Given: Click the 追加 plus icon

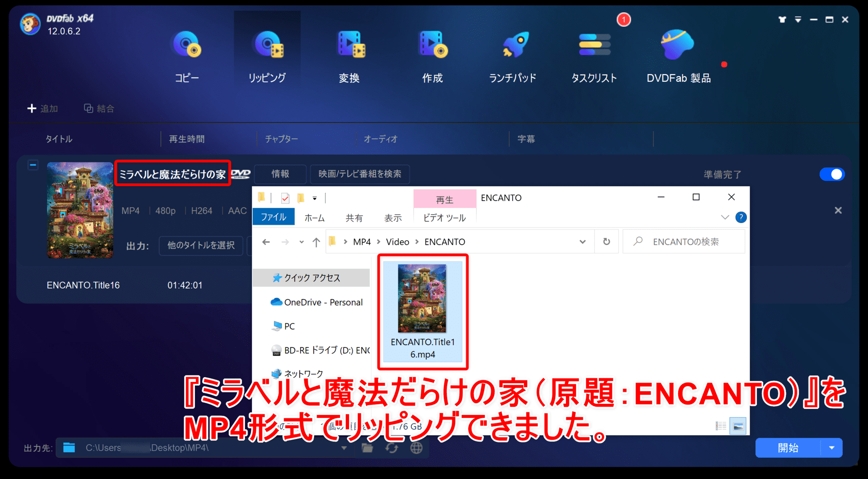Looking at the screenshot, I should [32, 109].
